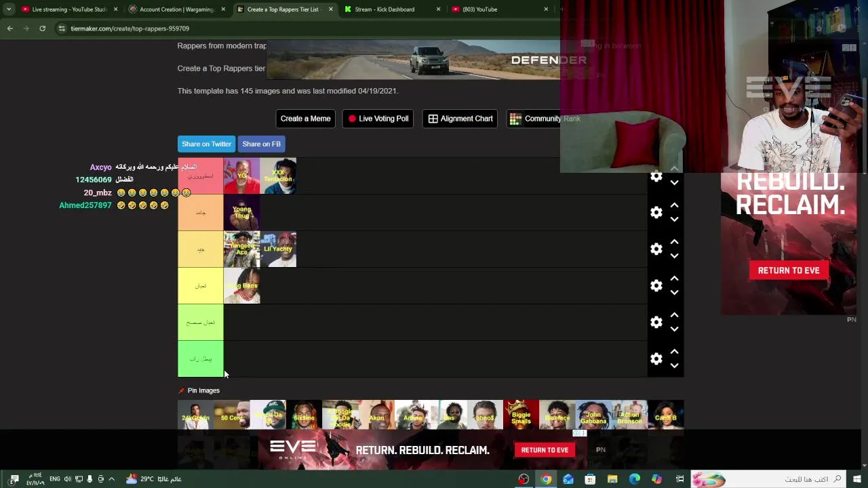
Task: Open settings gear for the Lil Yachty tier row
Action: (656, 249)
